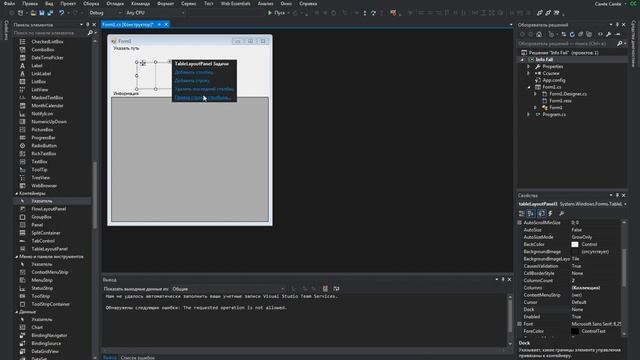The width and height of the screenshot is (640, 360).
Task: Open the Отладка menu
Action: click(115, 4)
